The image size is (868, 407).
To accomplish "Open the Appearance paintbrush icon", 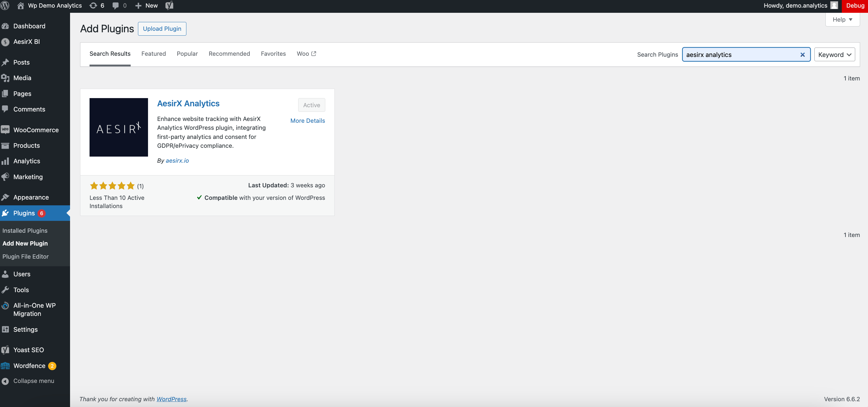I will (x=5, y=197).
